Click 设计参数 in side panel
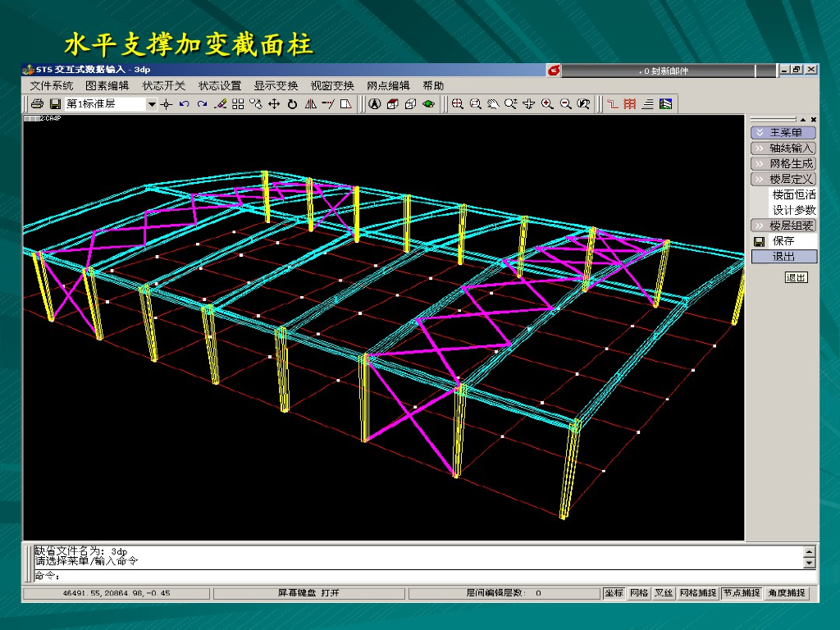This screenshot has height=630, width=840. pos(793,210)
